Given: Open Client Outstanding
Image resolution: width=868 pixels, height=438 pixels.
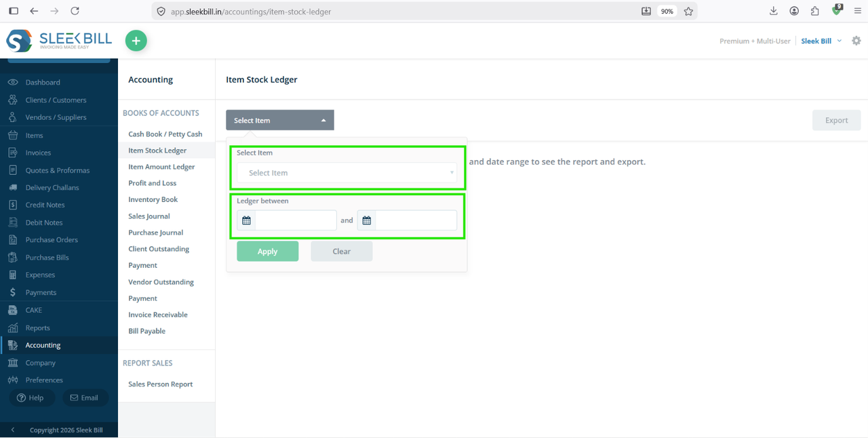Looking at the screenshot, I should tap(159, 249).
